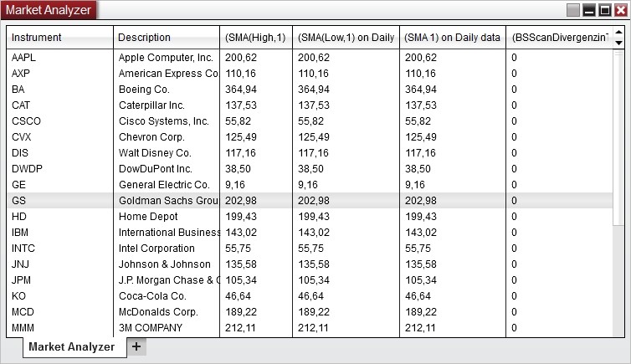
Task: Sort by the Instrument column header
Action: (x=59, y=38)
